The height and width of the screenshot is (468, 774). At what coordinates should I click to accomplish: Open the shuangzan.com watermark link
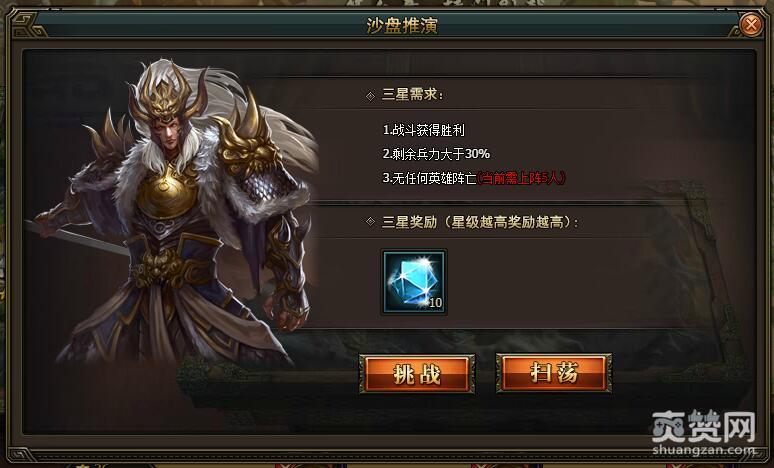coord(703,450)
